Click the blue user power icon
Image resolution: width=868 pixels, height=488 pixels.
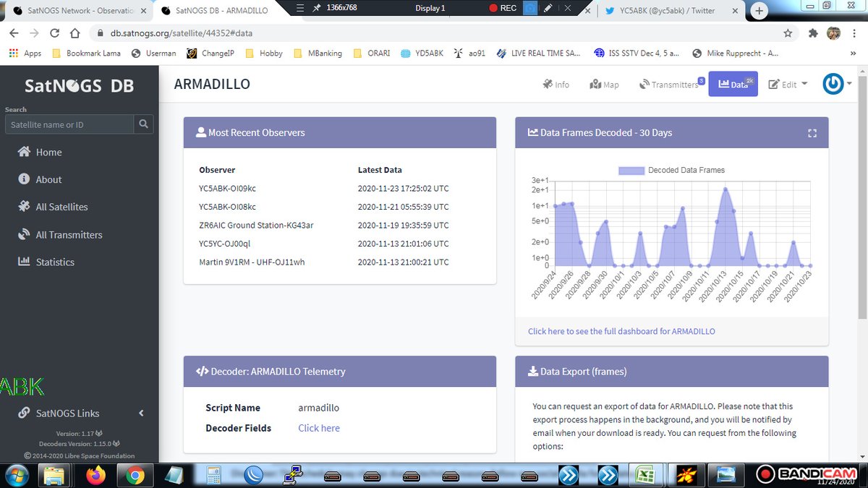(x=833, y=84)
